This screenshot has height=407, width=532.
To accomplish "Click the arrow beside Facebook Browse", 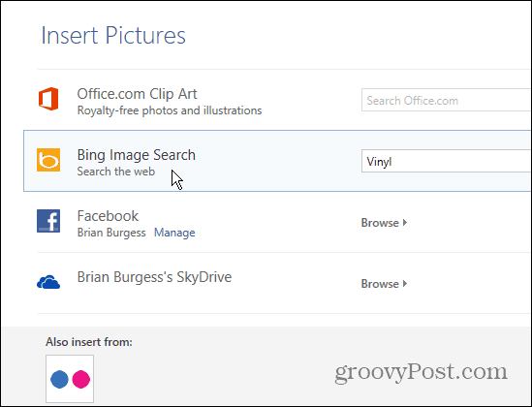I will click(x=405, y=223).
